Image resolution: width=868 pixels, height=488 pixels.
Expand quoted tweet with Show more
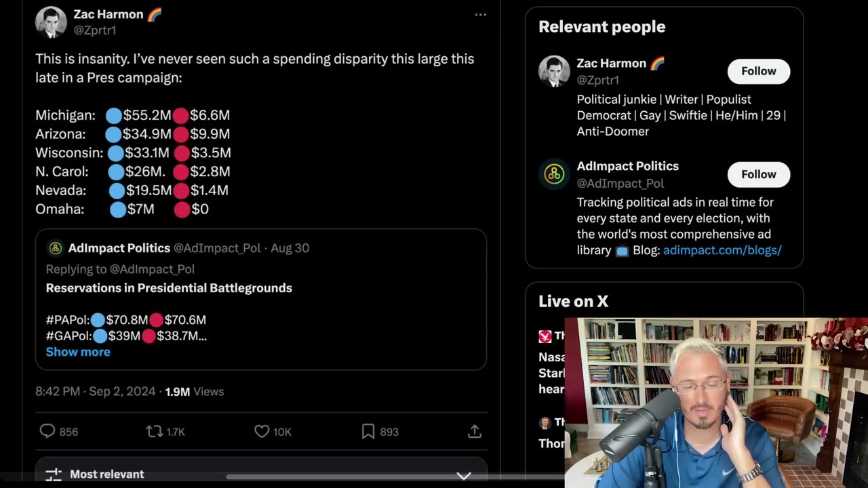click(78, 352)
